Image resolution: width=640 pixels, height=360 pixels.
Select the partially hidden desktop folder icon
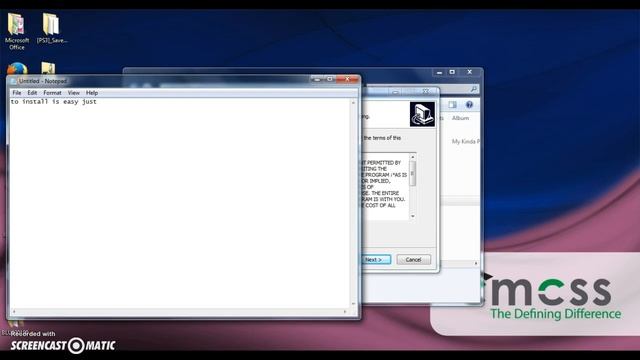tap(48, 68)
